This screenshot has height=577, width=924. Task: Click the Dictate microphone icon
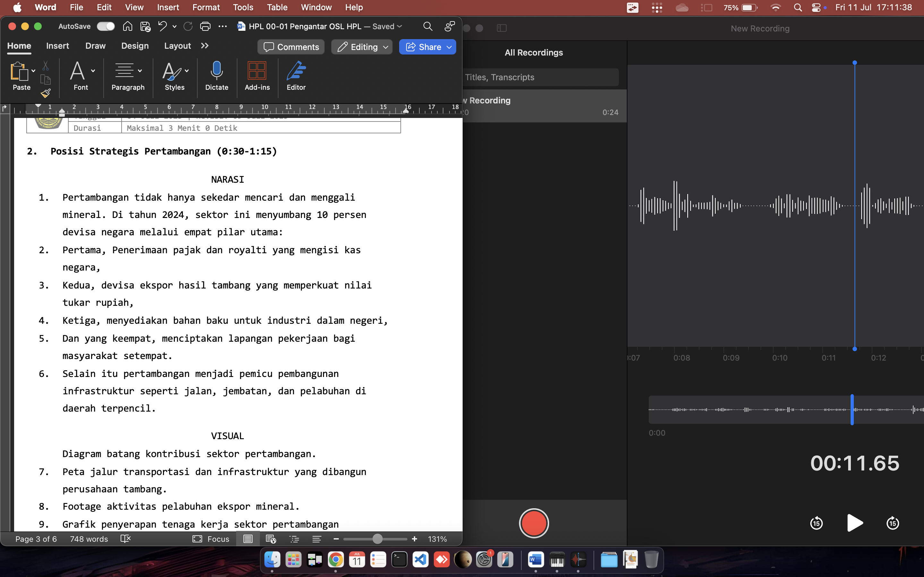coord(217,71)
